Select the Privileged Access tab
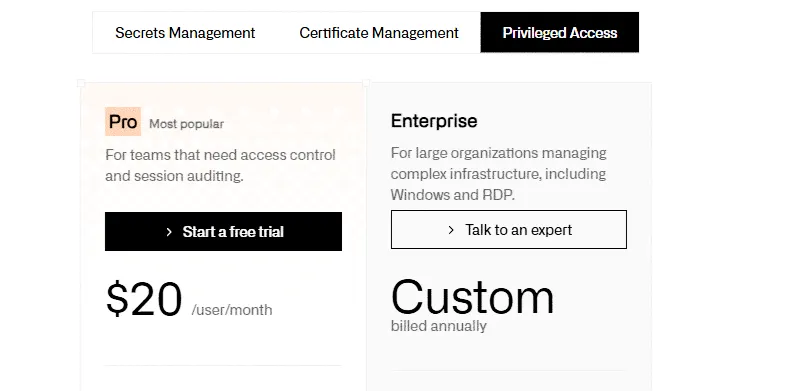Viewport: 795px width, 391px height. (x=560, y=33)
